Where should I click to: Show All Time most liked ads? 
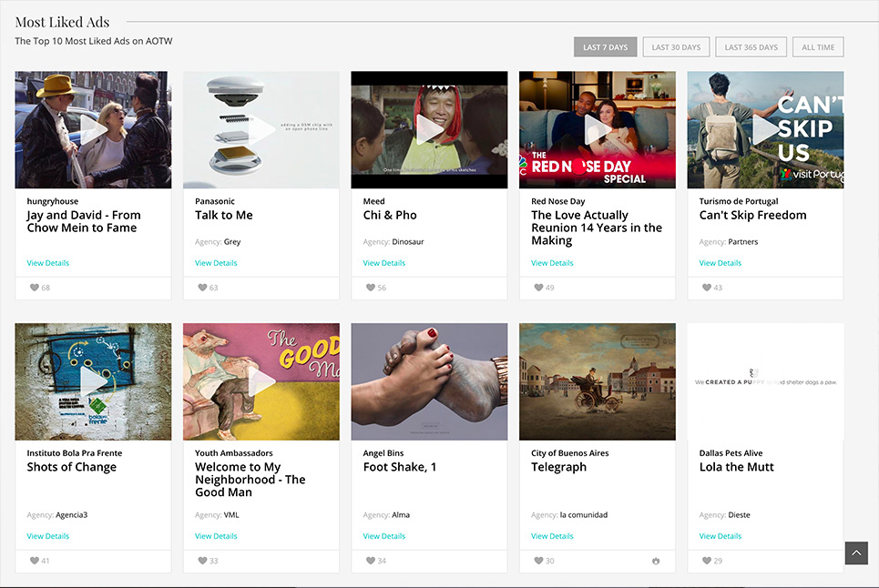point(818,47)
